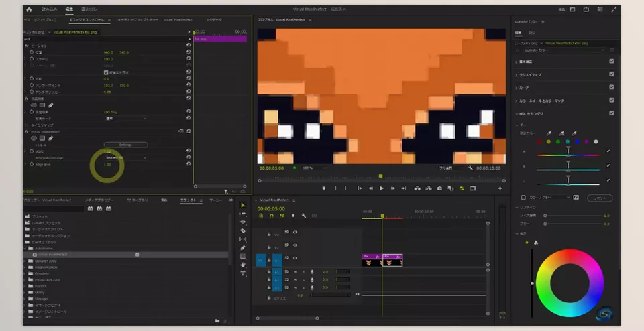Expand the Basic Correction section

[517, 62]
